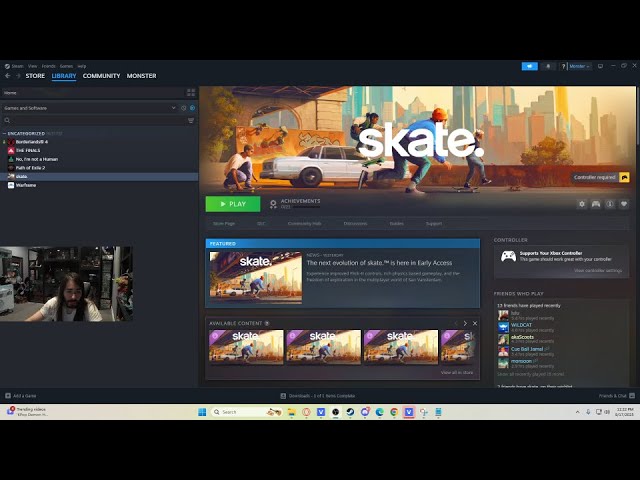This screenshot has height=480, width=640.
Task: Open game settings gear icon
Action: [582, 204]
